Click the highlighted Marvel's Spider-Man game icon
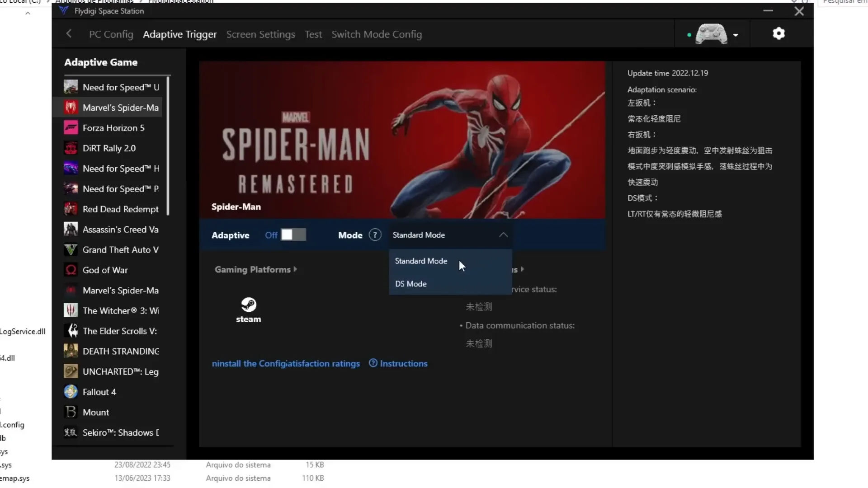Screen dimensions: 868x488 (71, 107)
